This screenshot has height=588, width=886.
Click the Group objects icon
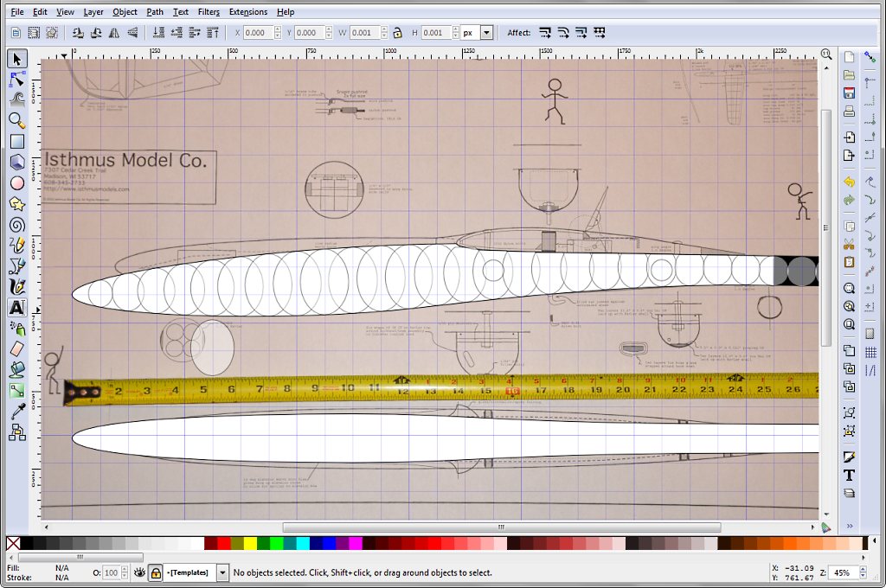coord(849,412)
